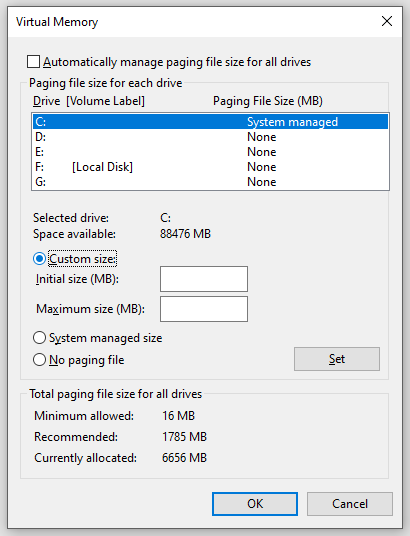Select the No paging file option

click(39, 360)
